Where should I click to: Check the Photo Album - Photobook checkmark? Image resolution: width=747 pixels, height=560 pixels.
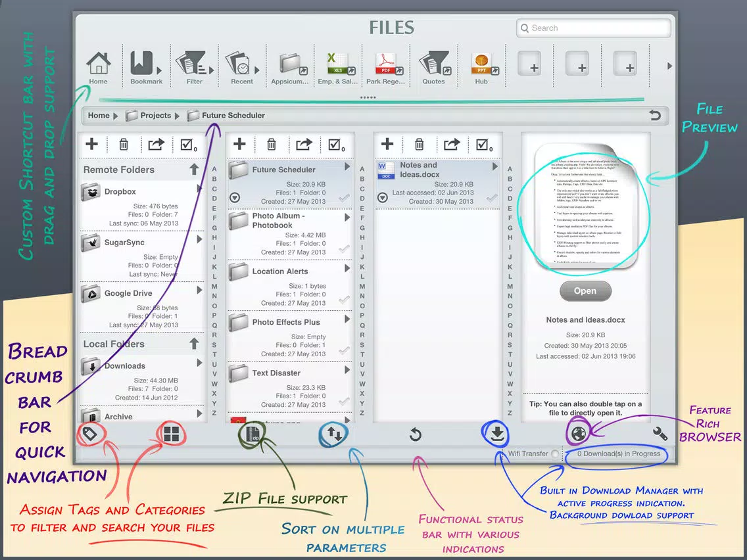pos(344,248)
